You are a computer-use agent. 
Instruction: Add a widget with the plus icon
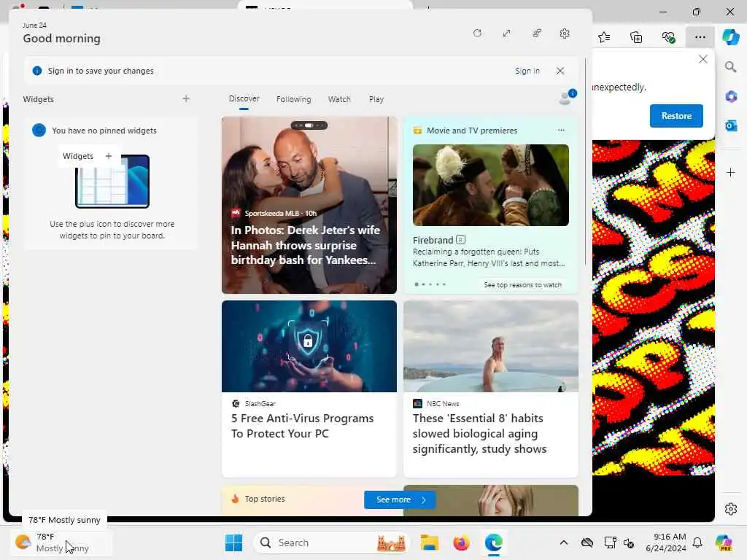click(x=186, y=98)
